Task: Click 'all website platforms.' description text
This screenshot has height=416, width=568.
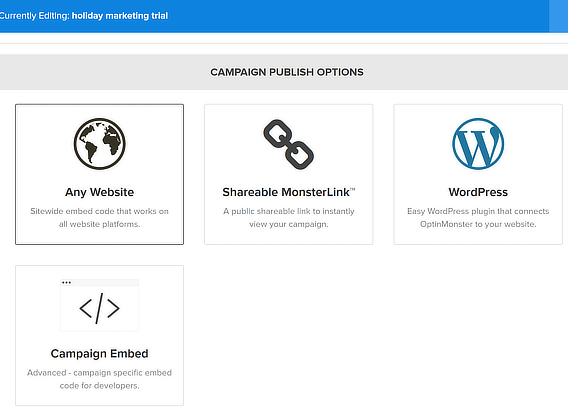Action: pyautogui.click(x=100, y=224)
